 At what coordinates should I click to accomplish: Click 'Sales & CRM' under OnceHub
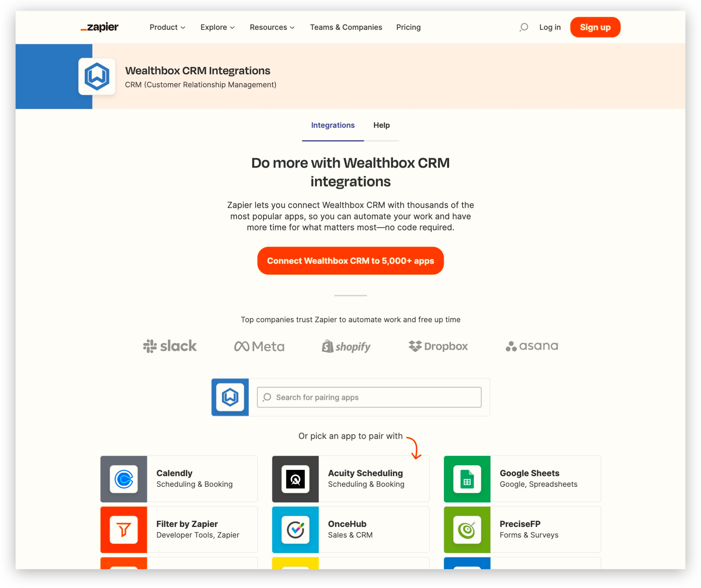click(350, 535)
